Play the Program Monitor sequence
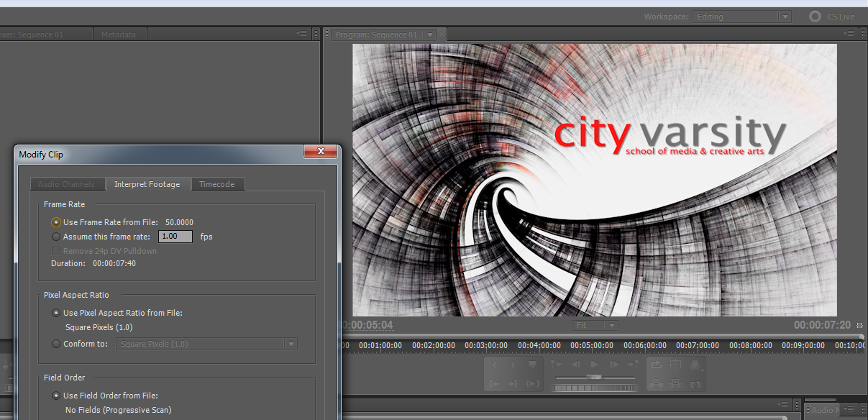The width and height of the screenshot is (868, 420). coord(594,364)
